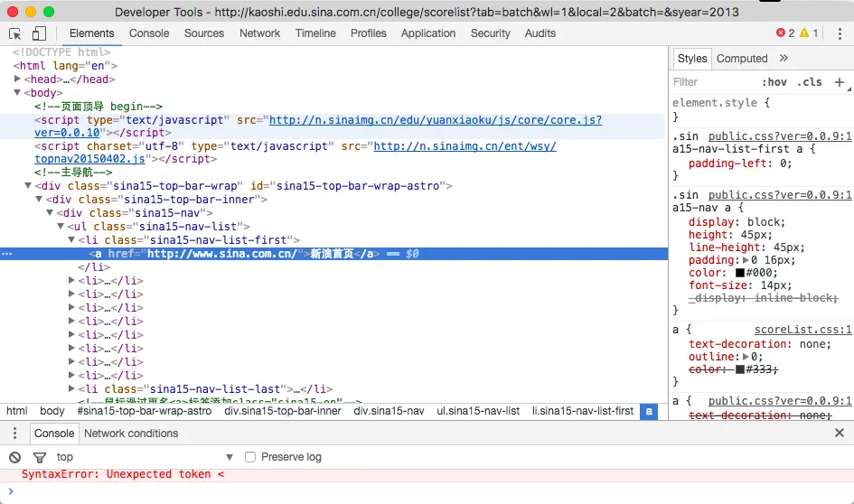The width and height of the screenshot is (854, 504).
Task: Select #sina15-top-bar-wrap-astro breadcrumb
Action: (145, 411)
